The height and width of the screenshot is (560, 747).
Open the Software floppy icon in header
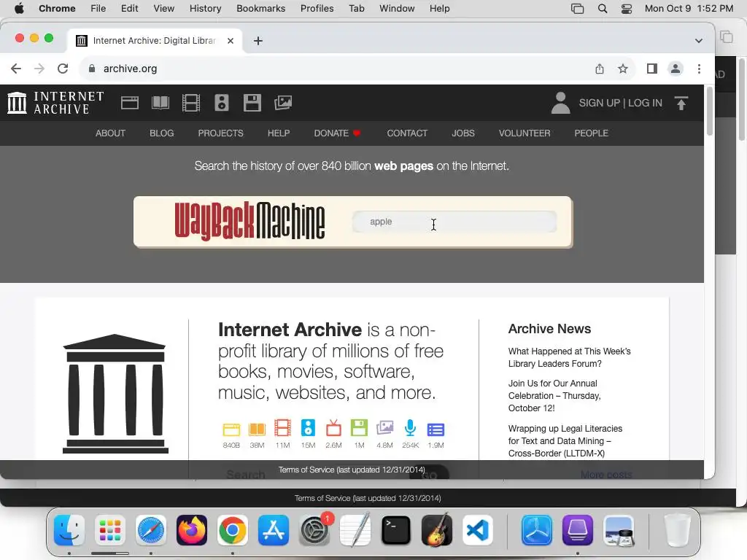[252, 103]
